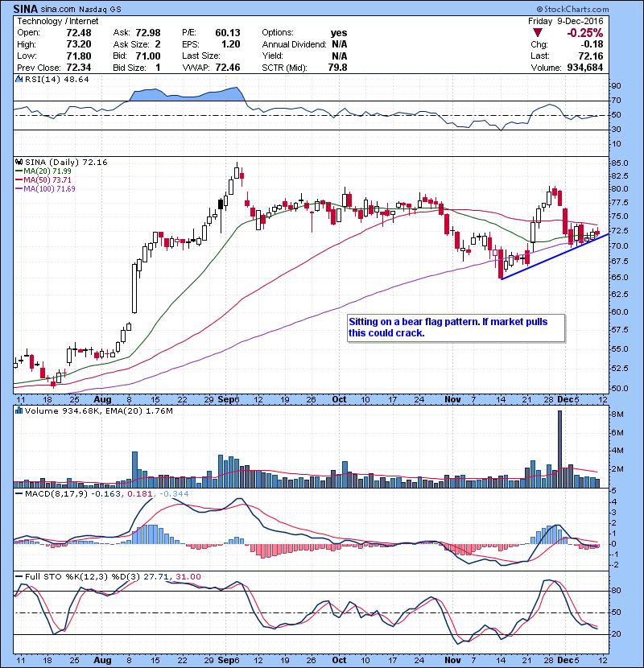Click the 'RSI(14) 48.64' indicator label
This screenshot has height=668, width=644.
tap(57, 79)
